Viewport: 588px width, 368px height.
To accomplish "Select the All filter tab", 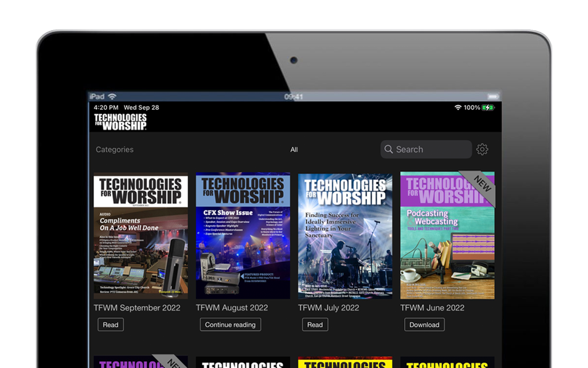I will [x=294, y=149].
